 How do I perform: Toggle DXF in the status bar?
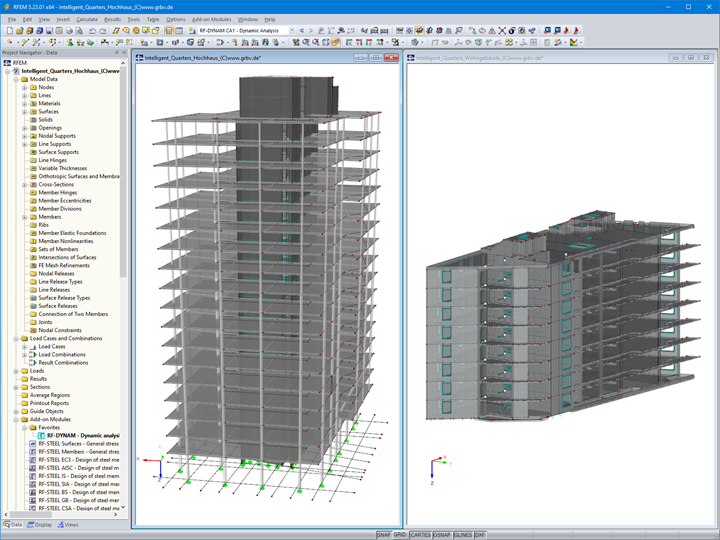480,535
